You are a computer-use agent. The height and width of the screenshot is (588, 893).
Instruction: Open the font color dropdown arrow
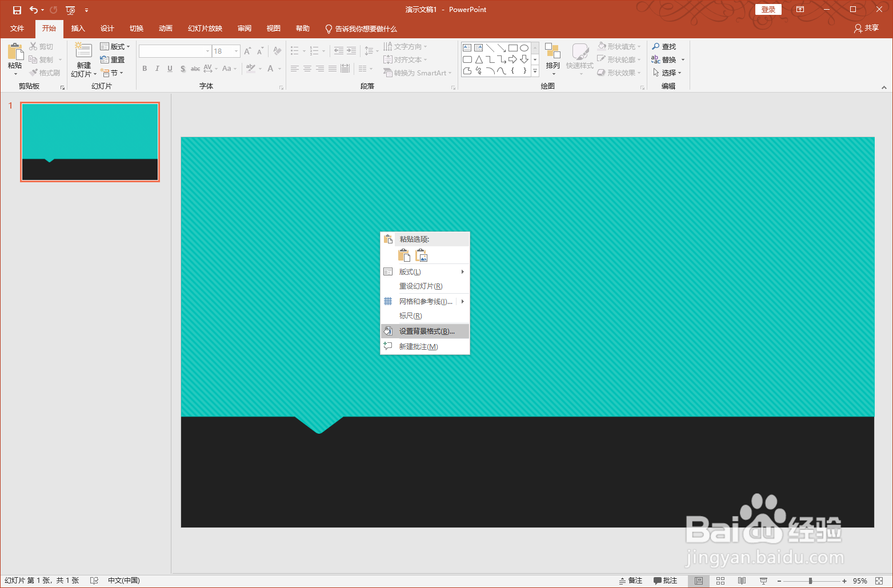tap(279, 69)
